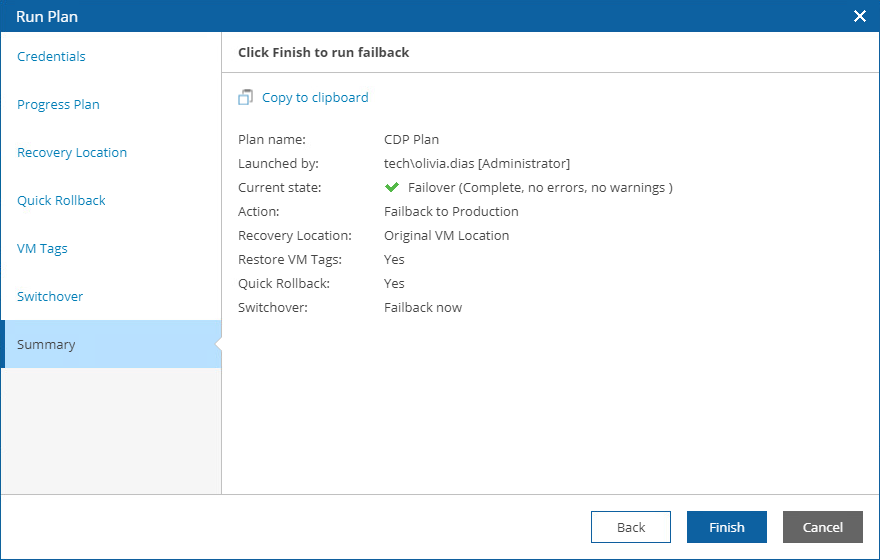
Task: Click the Original VM Location value
Action: pyautogui.click(x=446, y=235)
